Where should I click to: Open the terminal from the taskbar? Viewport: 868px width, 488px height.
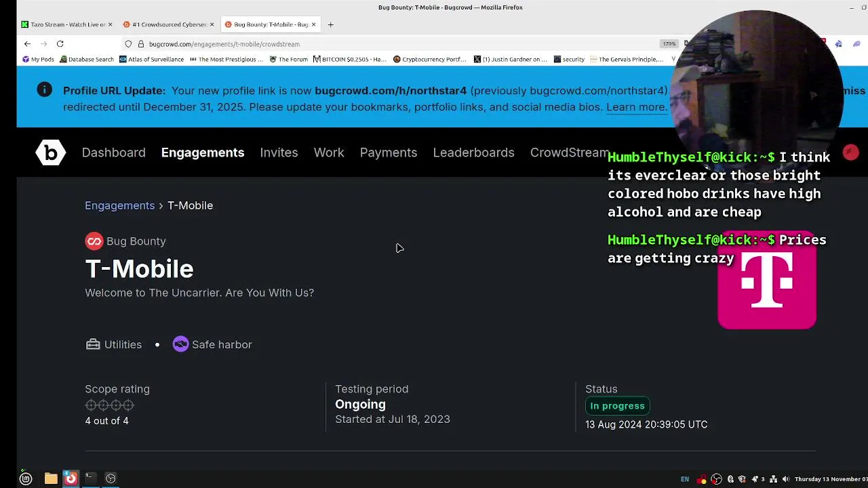pyautogui.click(x=90, y=479)
